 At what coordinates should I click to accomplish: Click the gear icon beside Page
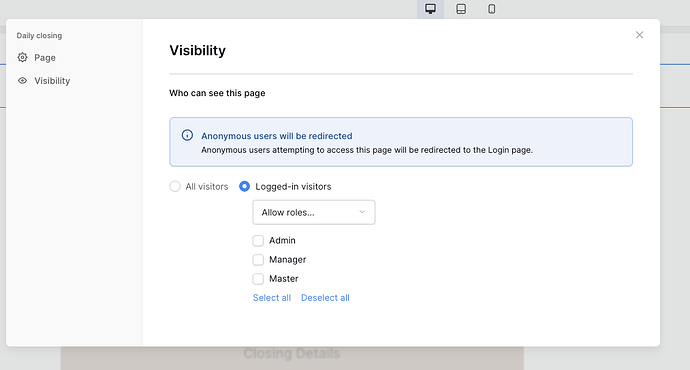22,57
